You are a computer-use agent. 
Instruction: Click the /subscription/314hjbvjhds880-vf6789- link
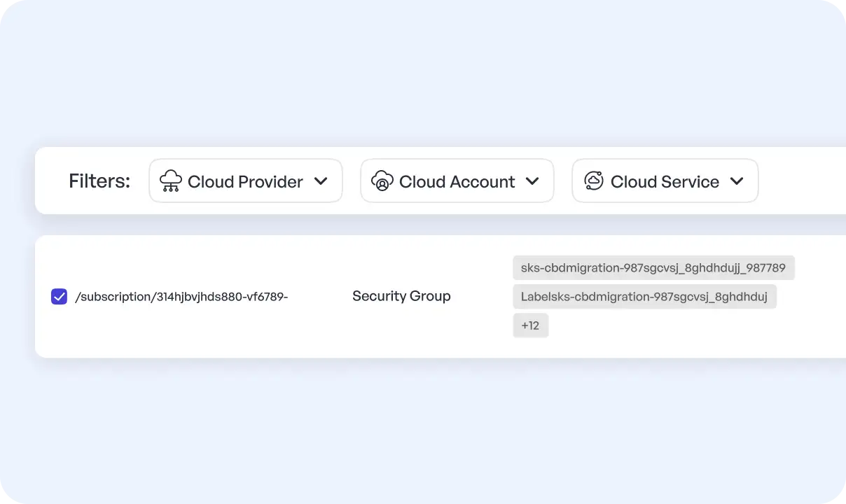pyautogui.click(x=182, y=296)
